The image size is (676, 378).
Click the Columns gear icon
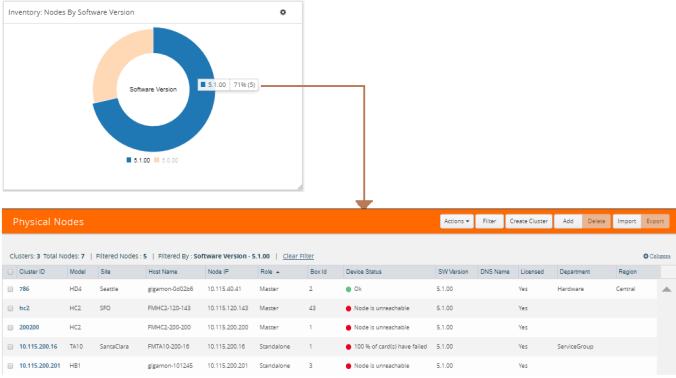point(646,256)
